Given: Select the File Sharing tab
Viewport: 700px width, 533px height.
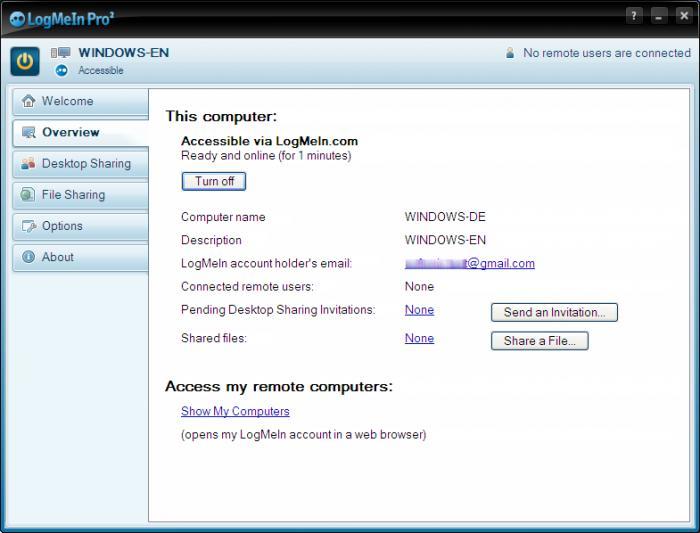Looking at the screenshot, I should pos(73,195).
